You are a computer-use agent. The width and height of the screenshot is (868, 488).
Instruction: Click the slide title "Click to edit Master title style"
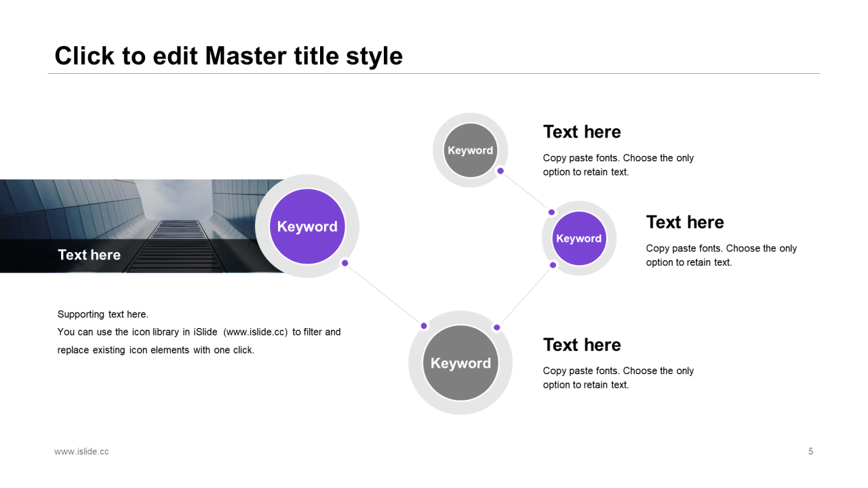(229, 56)
